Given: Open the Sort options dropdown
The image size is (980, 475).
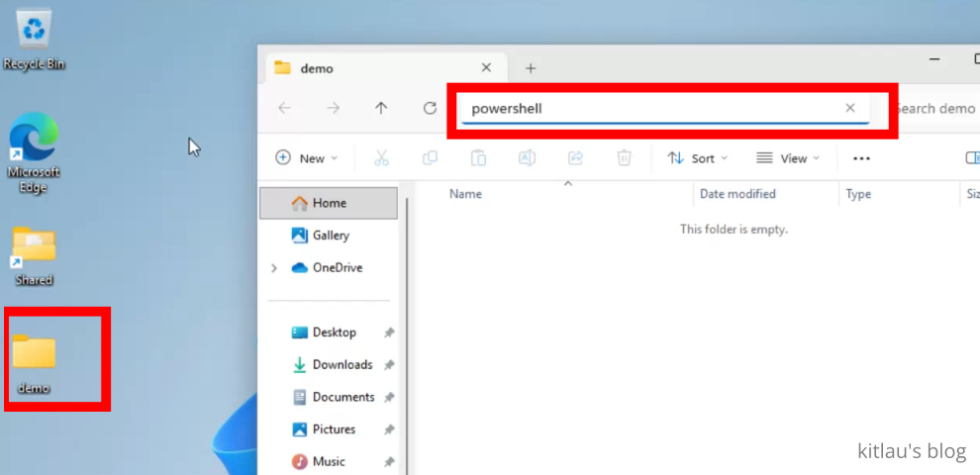Looking at the screenshot, I should [697, 158].
